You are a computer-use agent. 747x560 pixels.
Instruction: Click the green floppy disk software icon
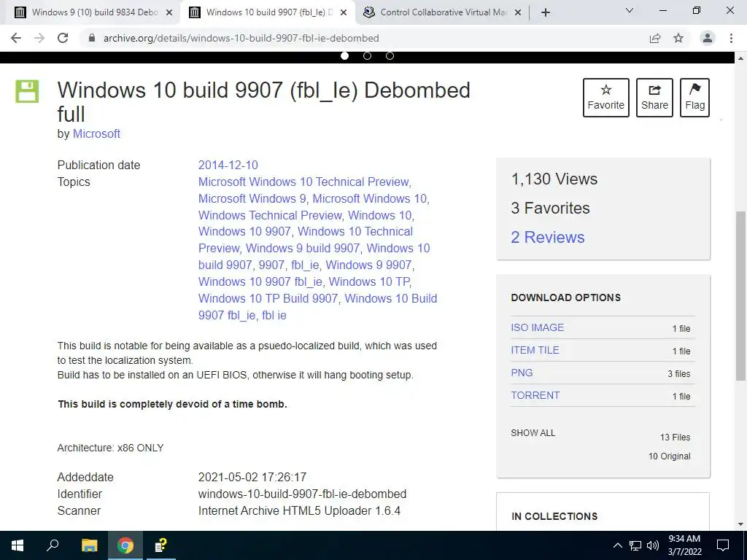click(27, 91)
